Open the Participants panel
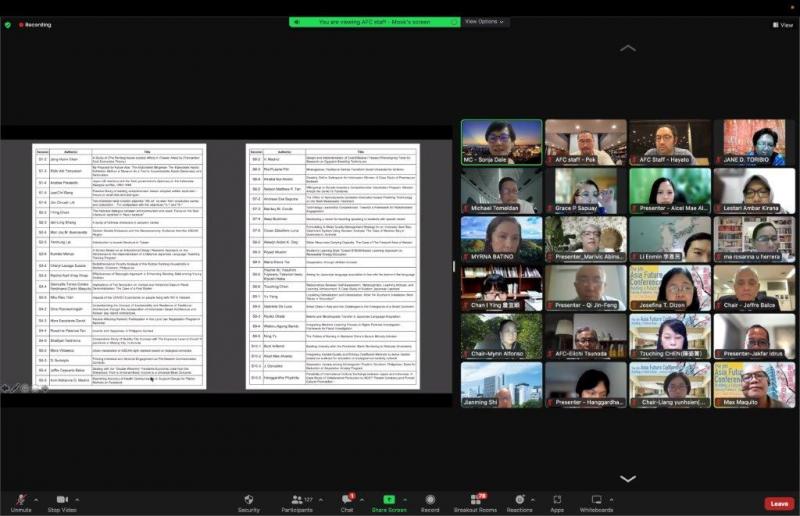The width and height of the screenshot is (800, 516). (x=296, y=501)
